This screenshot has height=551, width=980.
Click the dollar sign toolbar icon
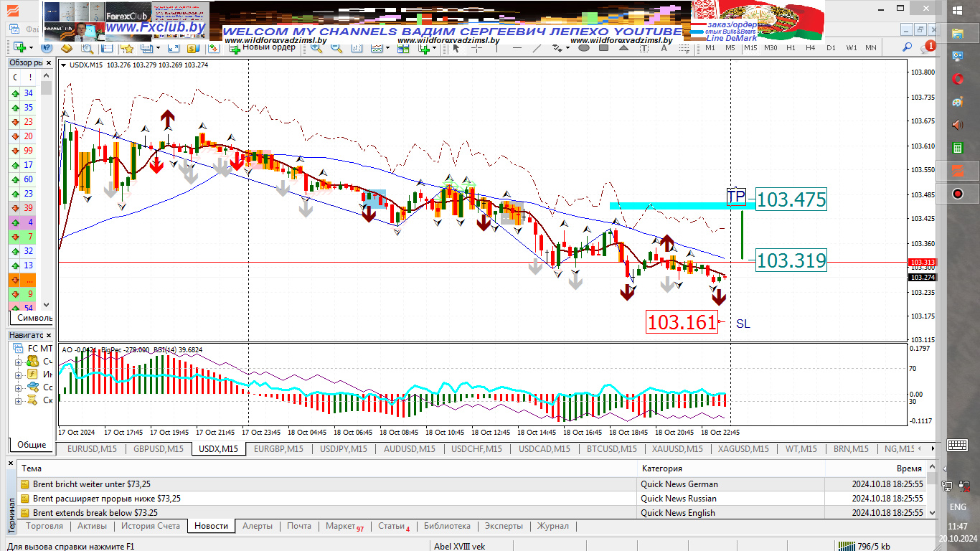(x=192, y=48)
